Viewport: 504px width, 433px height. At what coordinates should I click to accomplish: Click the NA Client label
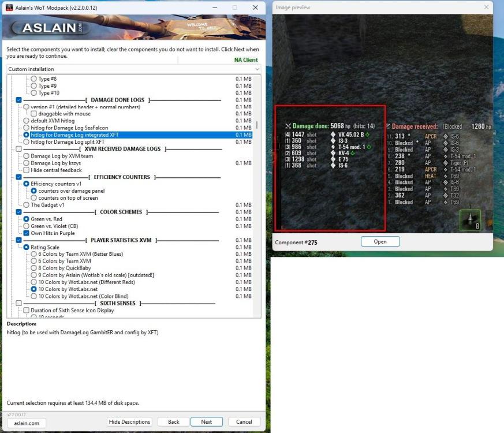pyautogui.click(x=246, y=60)
